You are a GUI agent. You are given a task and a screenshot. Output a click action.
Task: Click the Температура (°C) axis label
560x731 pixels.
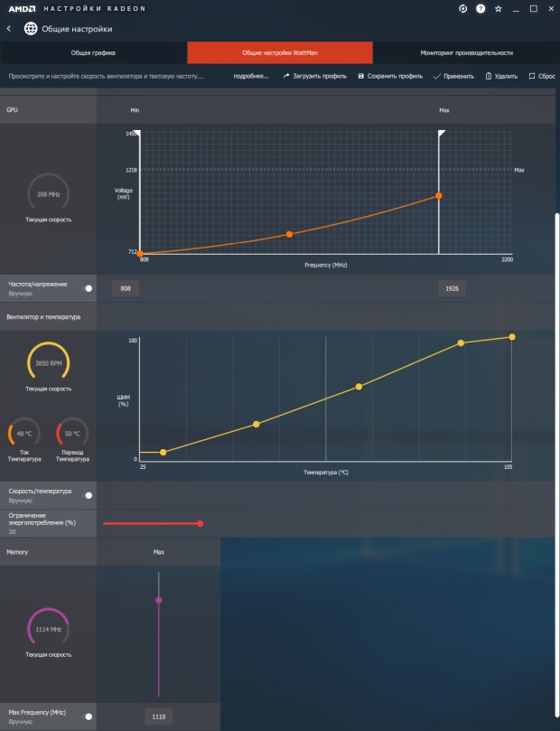pyautogui.click(x=326, y=473)
